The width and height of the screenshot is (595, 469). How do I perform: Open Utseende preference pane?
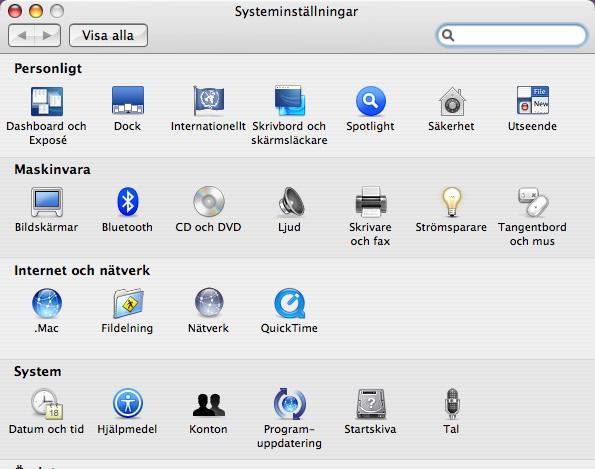pos(533,100)
